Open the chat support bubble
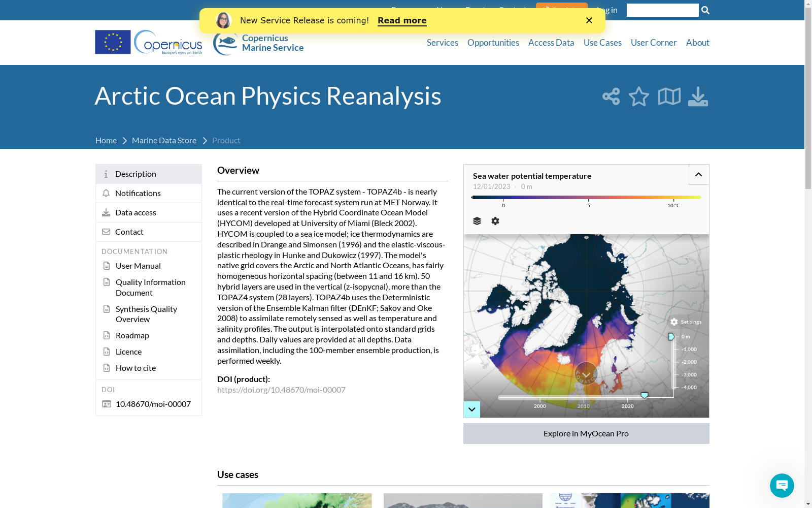 click(782, 486)
